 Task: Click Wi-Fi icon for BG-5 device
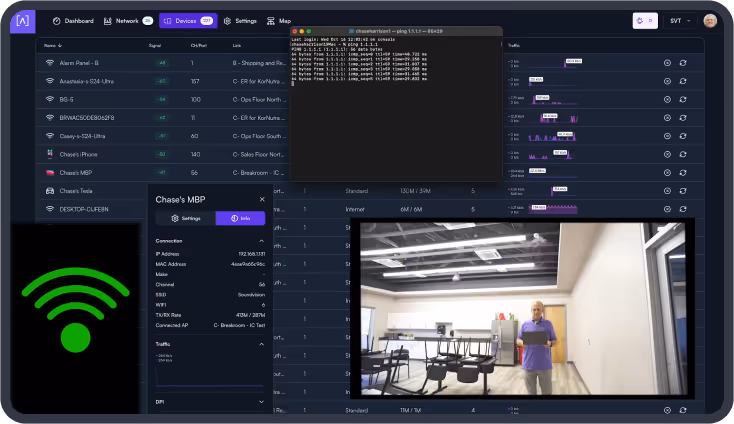50,99
